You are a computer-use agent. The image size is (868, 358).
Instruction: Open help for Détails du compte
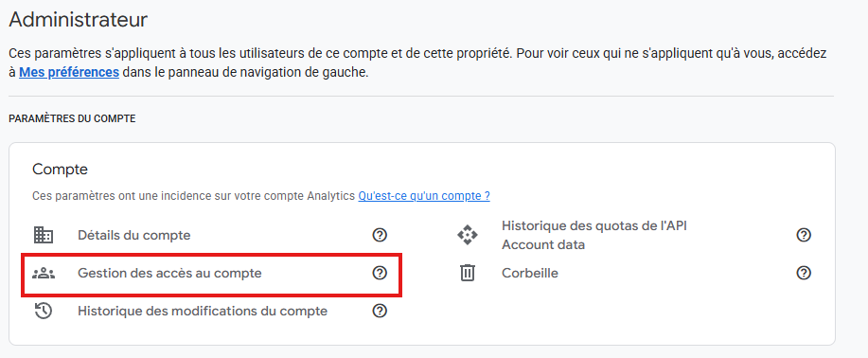380,235
